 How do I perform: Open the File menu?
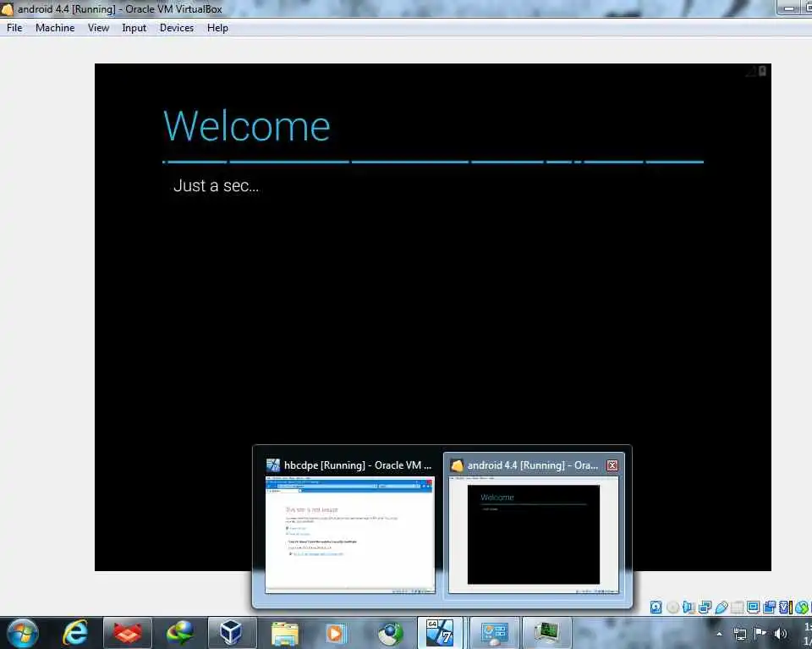(14, 28)
